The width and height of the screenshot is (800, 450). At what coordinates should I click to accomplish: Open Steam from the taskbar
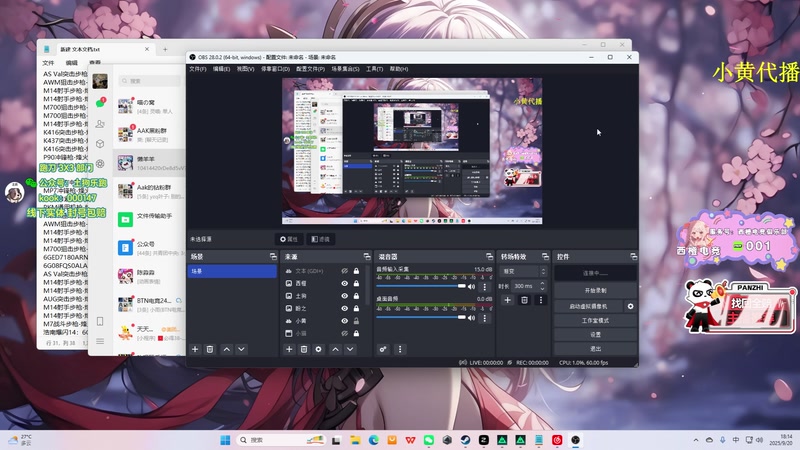click(465, 440)
